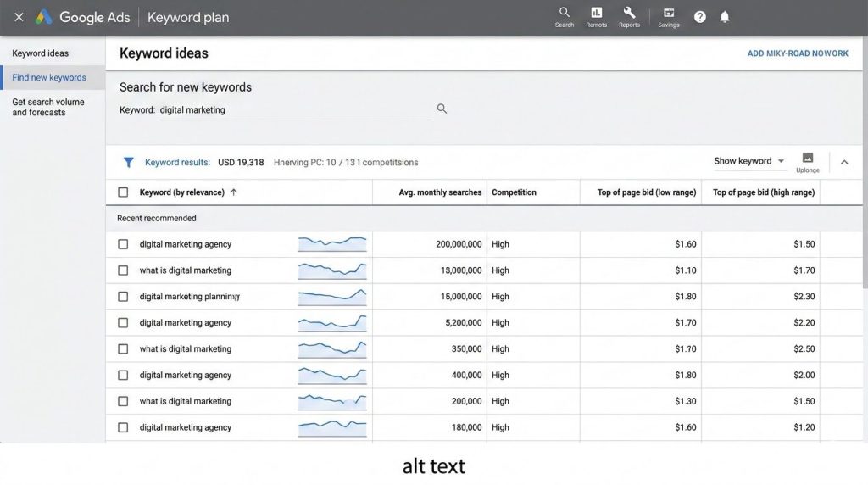
Task: Click the Keyword (by relevance) column header
Action: click(181, 192)
